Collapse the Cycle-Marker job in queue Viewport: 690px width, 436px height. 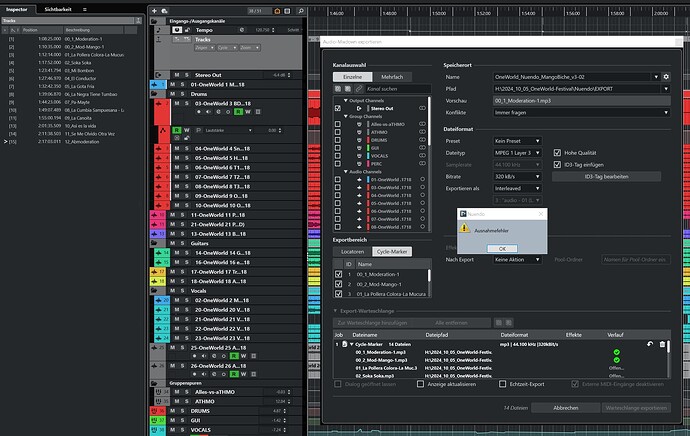pyautogui.click(x=352, y=344)
